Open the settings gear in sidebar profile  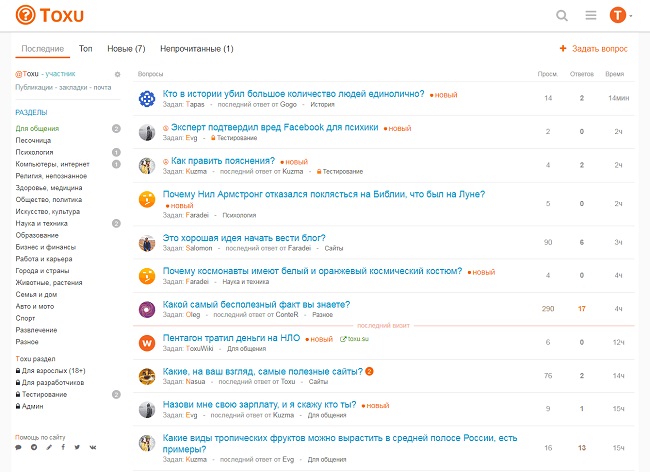117,74
